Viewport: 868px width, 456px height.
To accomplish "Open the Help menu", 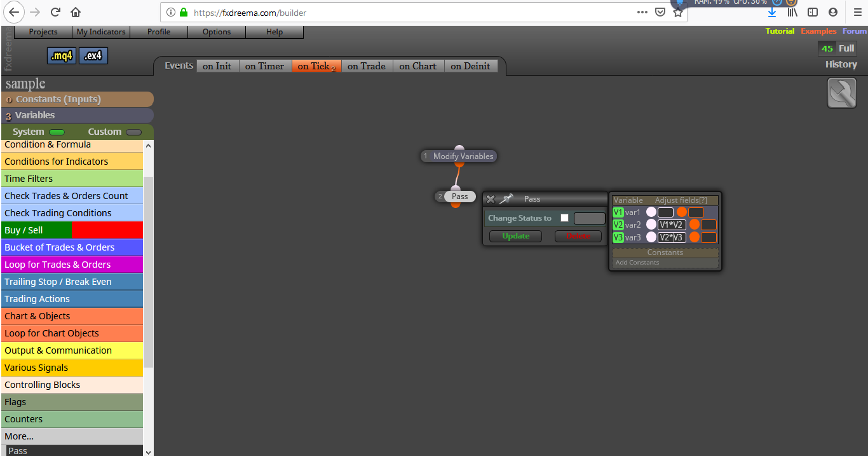I will [275, 32].
